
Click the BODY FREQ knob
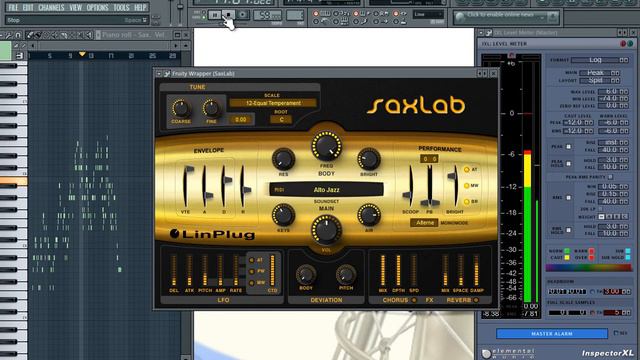[x=326, y=146]
